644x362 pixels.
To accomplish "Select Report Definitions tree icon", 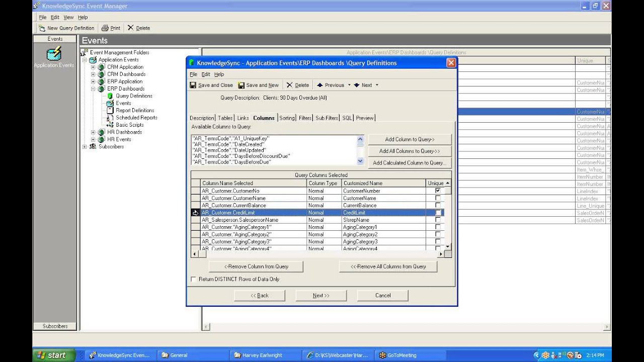I will point(110,110).
